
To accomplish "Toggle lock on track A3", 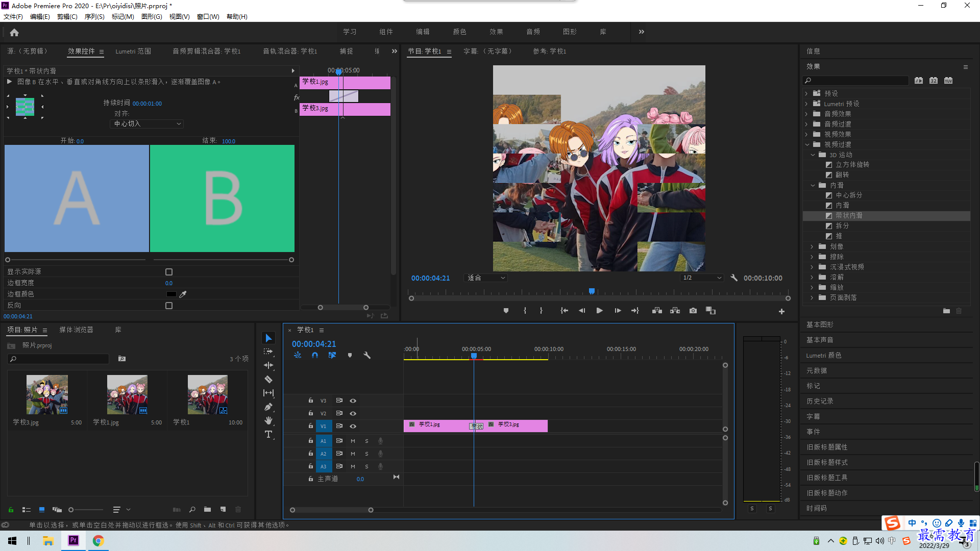I will (310, 466).
